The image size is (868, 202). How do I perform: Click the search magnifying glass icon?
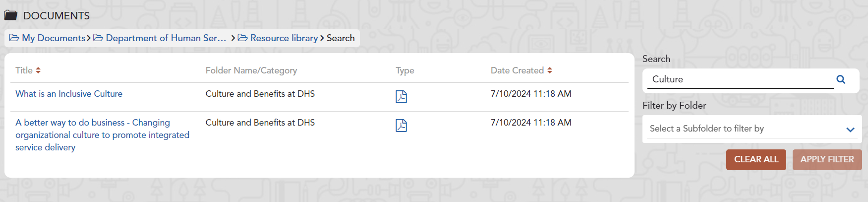(841, 79)
